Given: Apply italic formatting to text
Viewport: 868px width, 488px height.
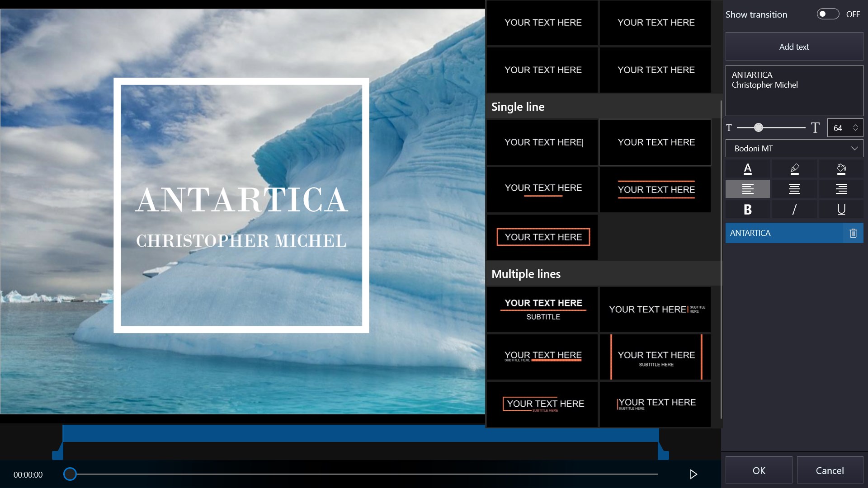Looking at the screenshot, I should pyautogui.click(x=794, y=209).
